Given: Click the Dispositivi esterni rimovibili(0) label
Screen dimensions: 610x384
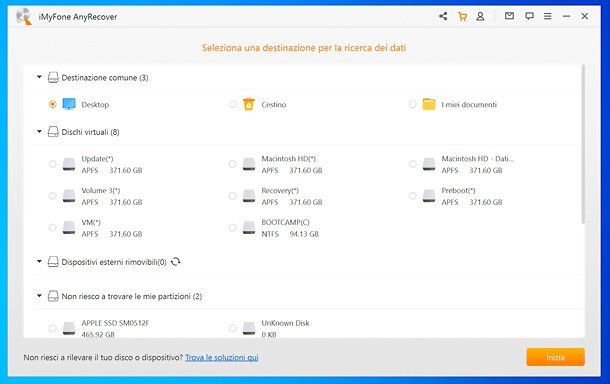Looking at the screenshot, I should tap(114, 262).
